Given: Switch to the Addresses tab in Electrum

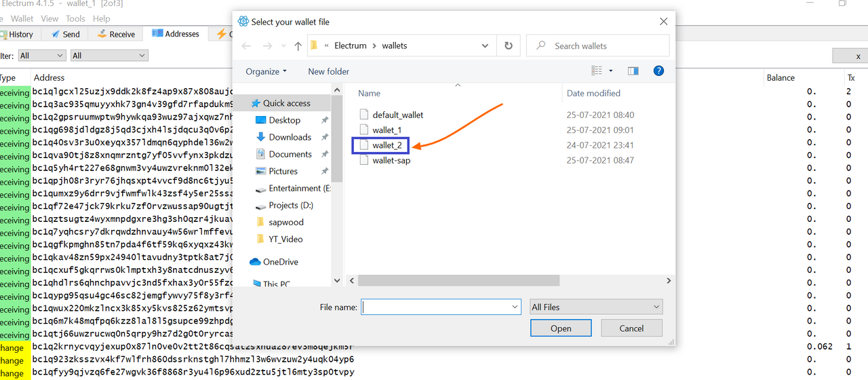Looking at the screenshot, I should tap(176, 34).
